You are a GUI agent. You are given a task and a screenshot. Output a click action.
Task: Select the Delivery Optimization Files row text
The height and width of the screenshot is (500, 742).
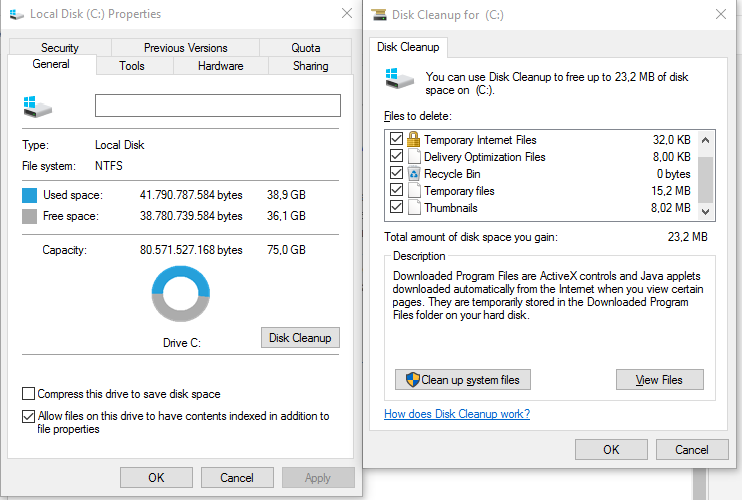tap(485, 157)
